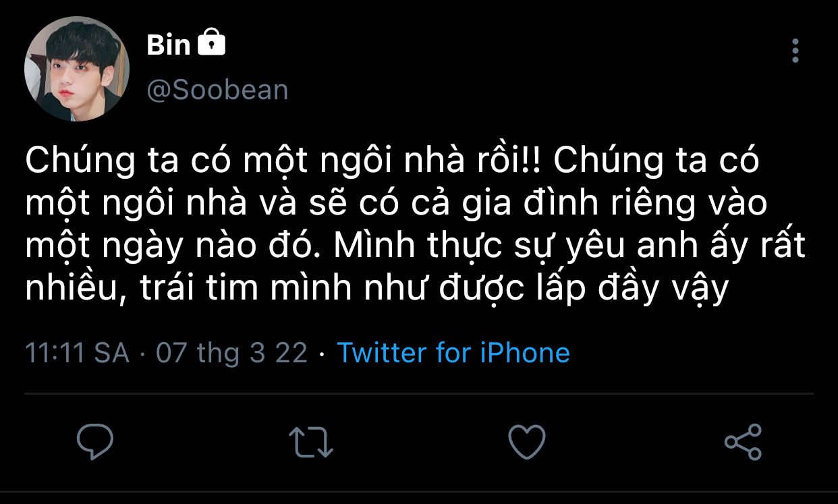
Task: Like the tweet with the heart icon
Action: coord(526,442)
